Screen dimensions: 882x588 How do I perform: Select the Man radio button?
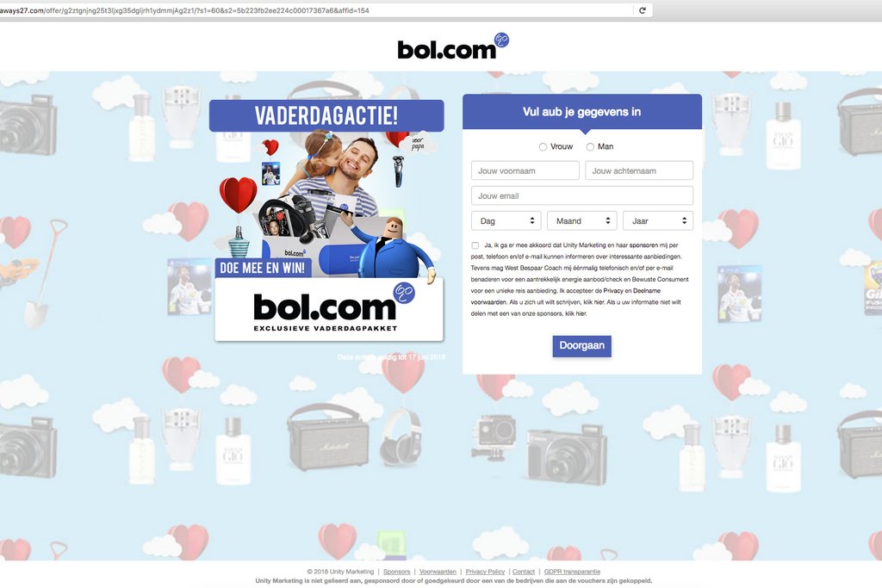pyautogui.click(x=590, y=146)
